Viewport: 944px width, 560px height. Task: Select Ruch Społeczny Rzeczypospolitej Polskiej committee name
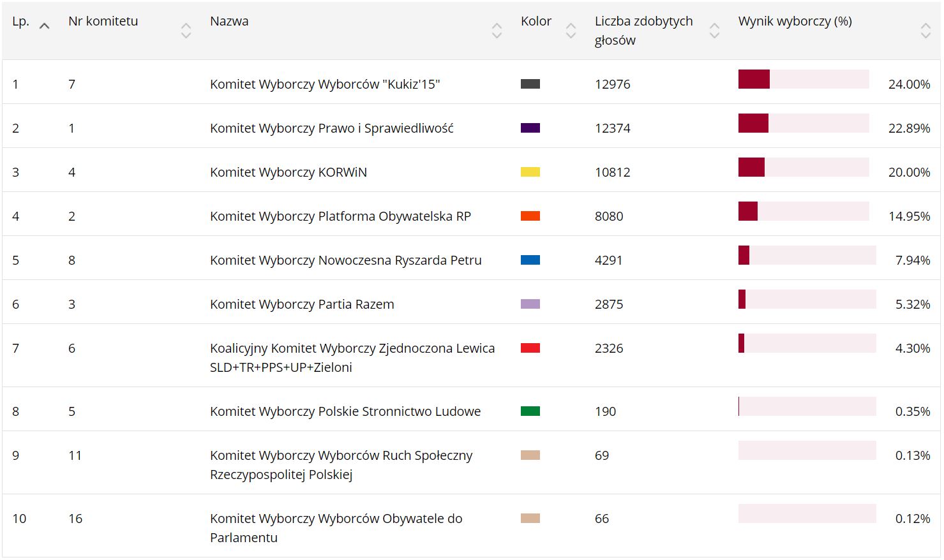coord(341,465)
